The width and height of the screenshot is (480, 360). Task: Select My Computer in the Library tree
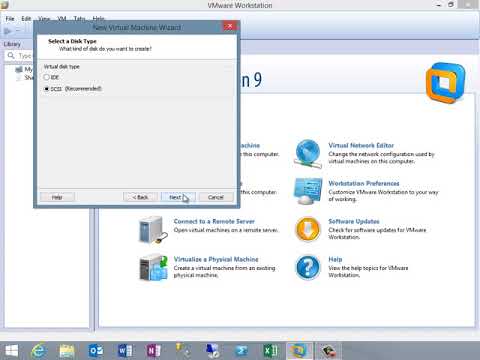[24, 69]
